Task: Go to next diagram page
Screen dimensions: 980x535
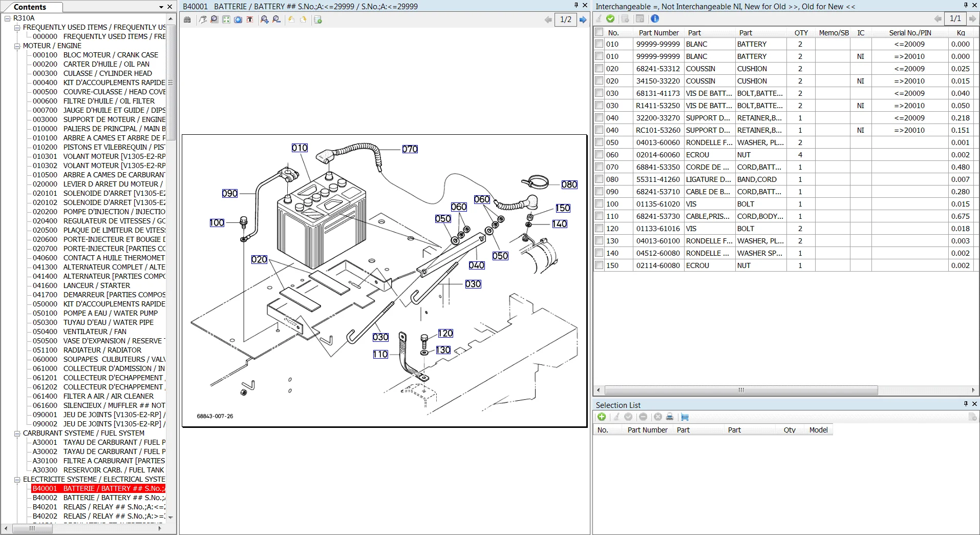Action: 583,19
